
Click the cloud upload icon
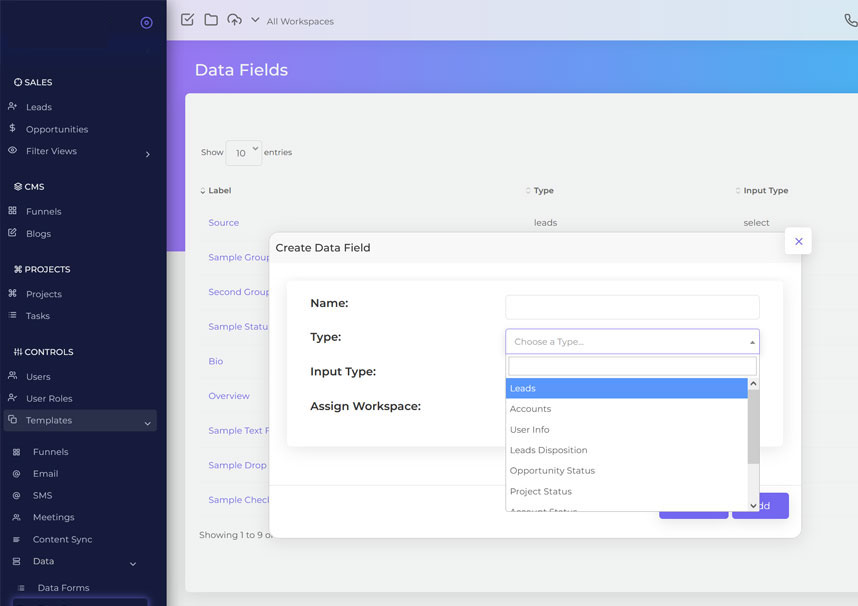[x=235, y=20]
